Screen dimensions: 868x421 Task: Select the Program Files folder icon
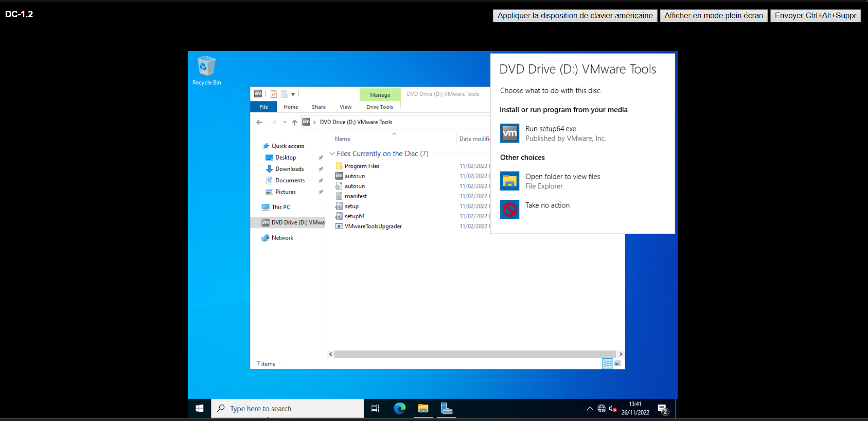click(339, 166)
